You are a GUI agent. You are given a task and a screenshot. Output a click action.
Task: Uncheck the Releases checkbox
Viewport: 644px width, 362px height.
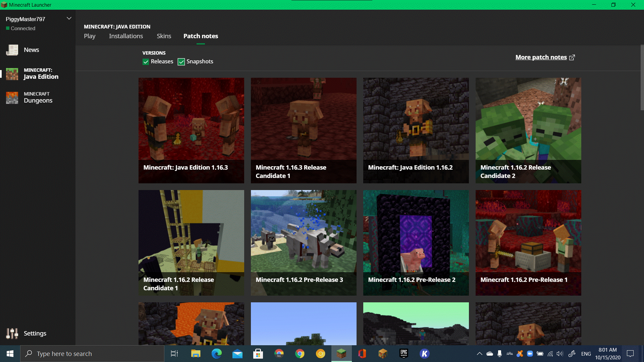(x=146, y=62)
